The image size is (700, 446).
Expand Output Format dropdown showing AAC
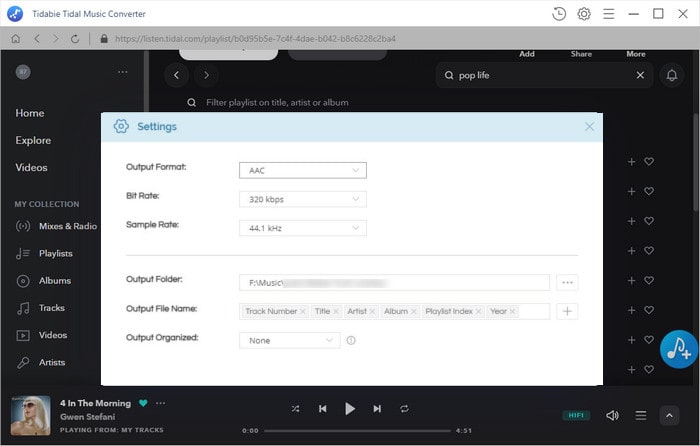(x=303, y=170)
